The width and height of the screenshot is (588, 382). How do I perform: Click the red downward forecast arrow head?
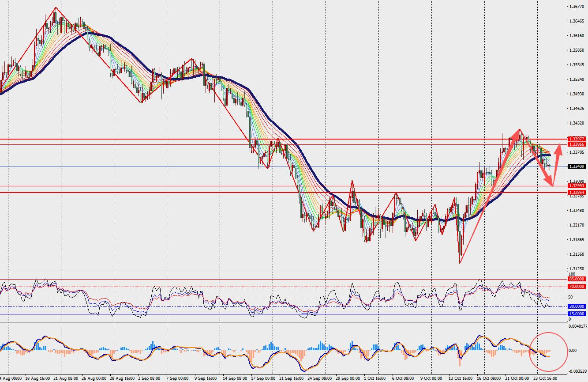[x=550, y=181]
